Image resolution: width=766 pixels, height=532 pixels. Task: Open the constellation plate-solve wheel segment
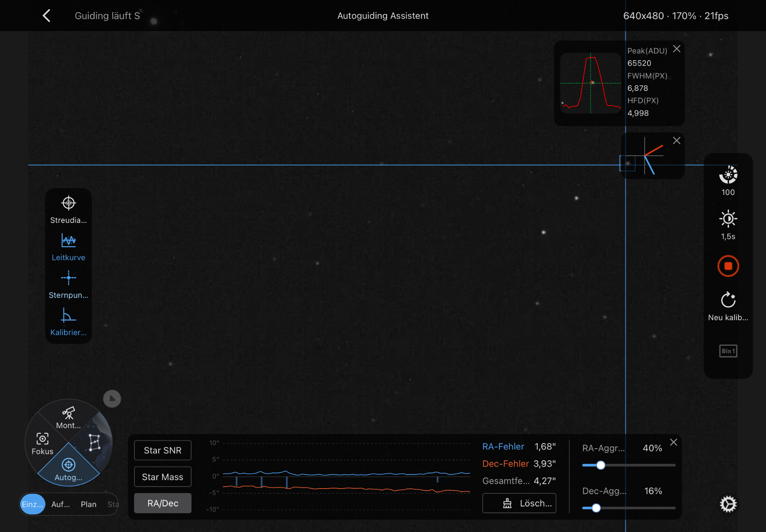[x=95, y=442]
